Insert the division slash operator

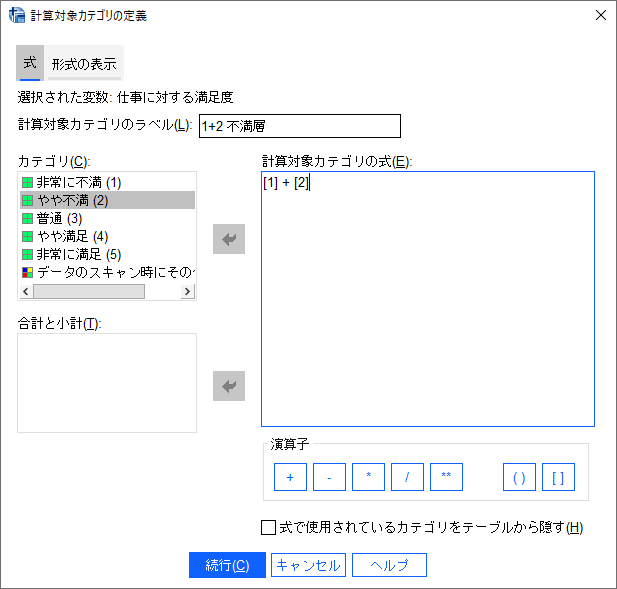[407, 478]
